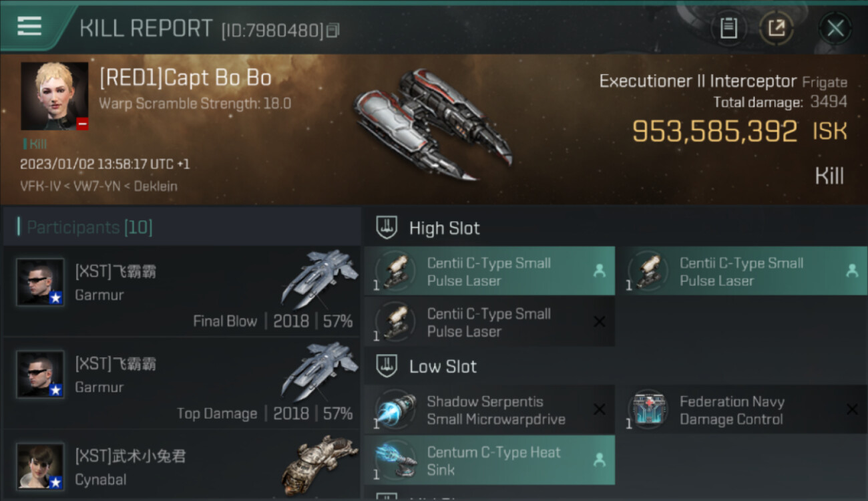The image size is (868, 501).
Task: Copy the kill report ID
Action: 333,30
